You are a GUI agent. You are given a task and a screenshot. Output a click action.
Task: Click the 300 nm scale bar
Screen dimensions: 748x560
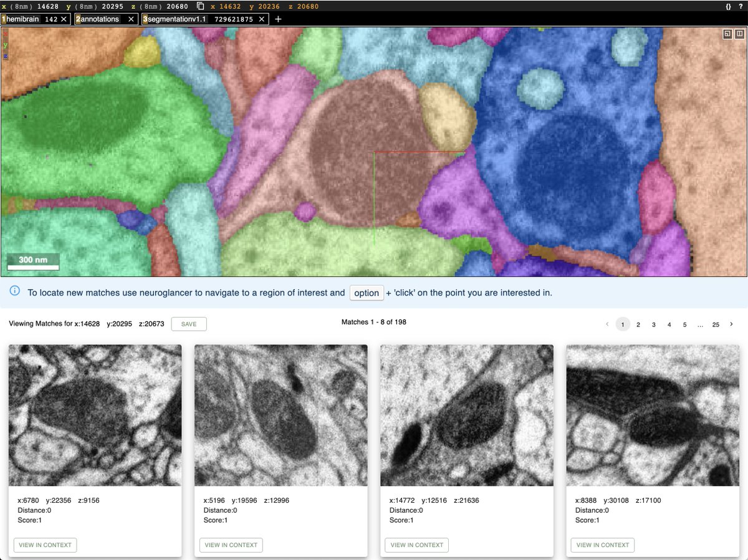coord(34,261)
